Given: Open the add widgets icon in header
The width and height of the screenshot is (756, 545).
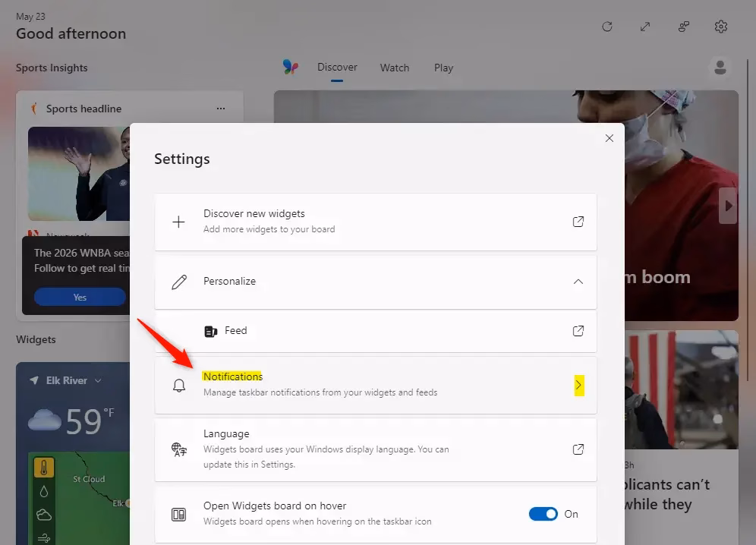Looking at the screenshot, I should (x=683, y=27).
